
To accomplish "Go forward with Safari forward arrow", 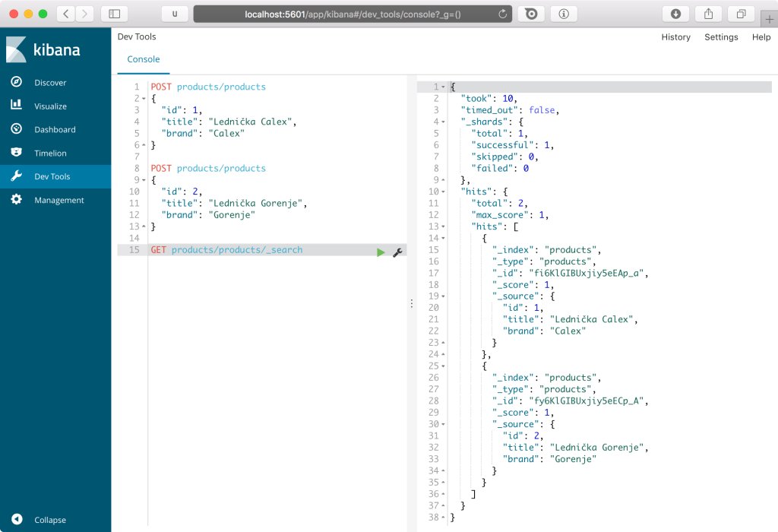I will tap(84, 14).
